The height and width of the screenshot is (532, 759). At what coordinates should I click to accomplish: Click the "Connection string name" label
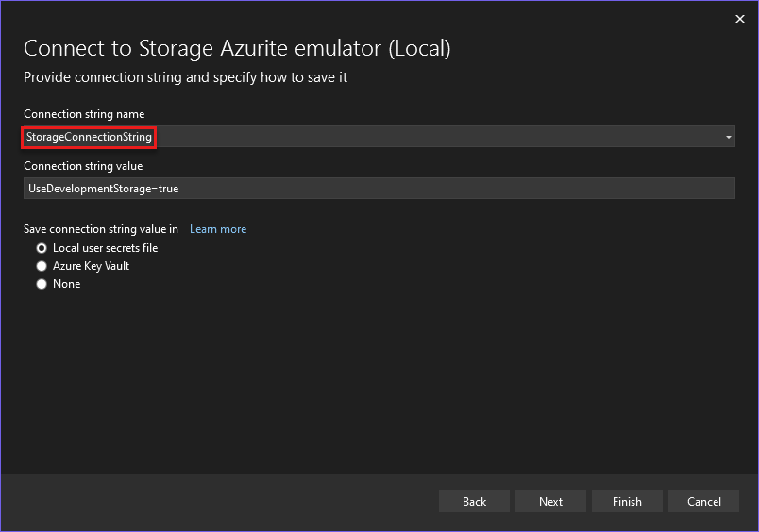[x=84, y=114]
